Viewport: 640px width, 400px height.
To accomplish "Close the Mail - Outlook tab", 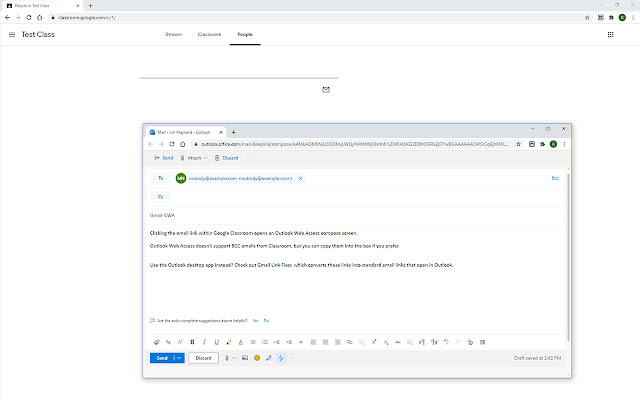I will (x=220, y=132).
